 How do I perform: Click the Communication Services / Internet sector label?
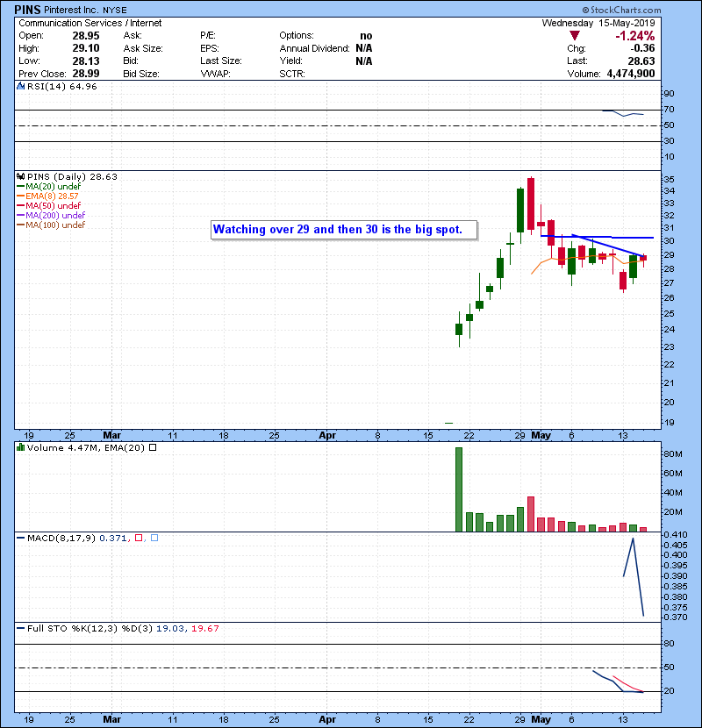tap(90, 23)
